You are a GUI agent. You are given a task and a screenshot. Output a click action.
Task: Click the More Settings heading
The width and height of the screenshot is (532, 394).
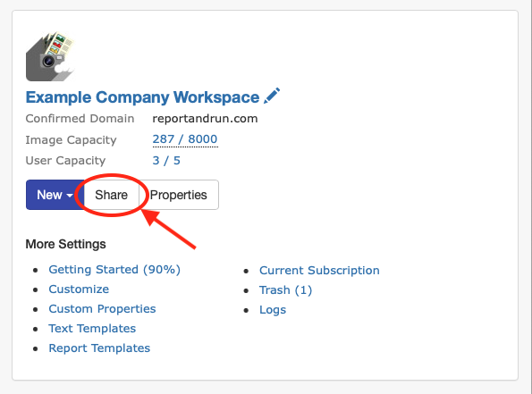click(x=65, y=244)
